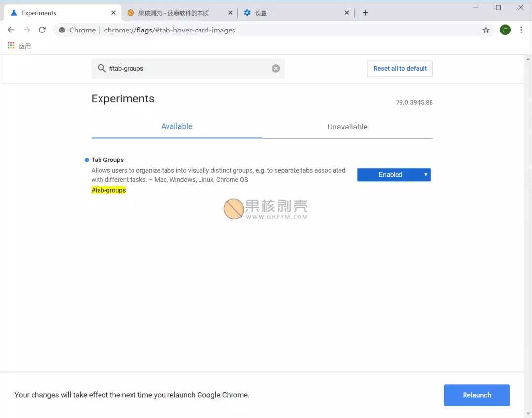Screen dimensions: 532x418
Task: Open Chrome's three-dot menu
Action: (521, 30)
